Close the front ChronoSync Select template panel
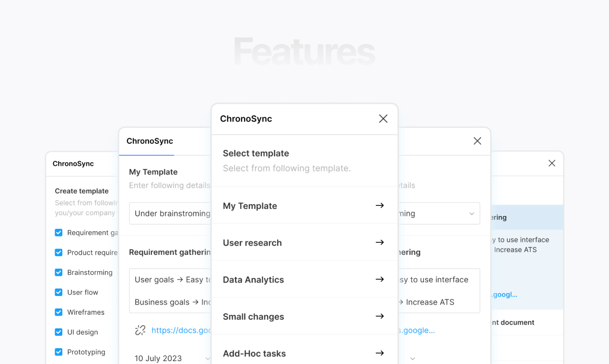The width and height of the screenshot is (609, 364). (383, 119)
